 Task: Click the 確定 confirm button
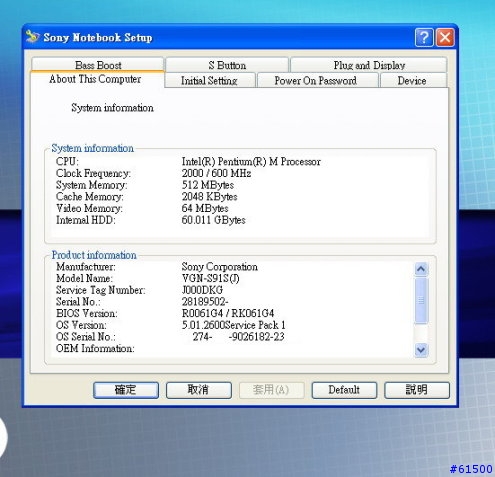coord(126,390)
